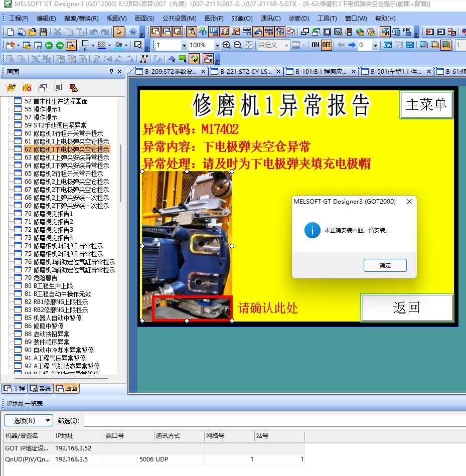Toggle the Dev device display button
466x476 pixels.
pos(387,45)
